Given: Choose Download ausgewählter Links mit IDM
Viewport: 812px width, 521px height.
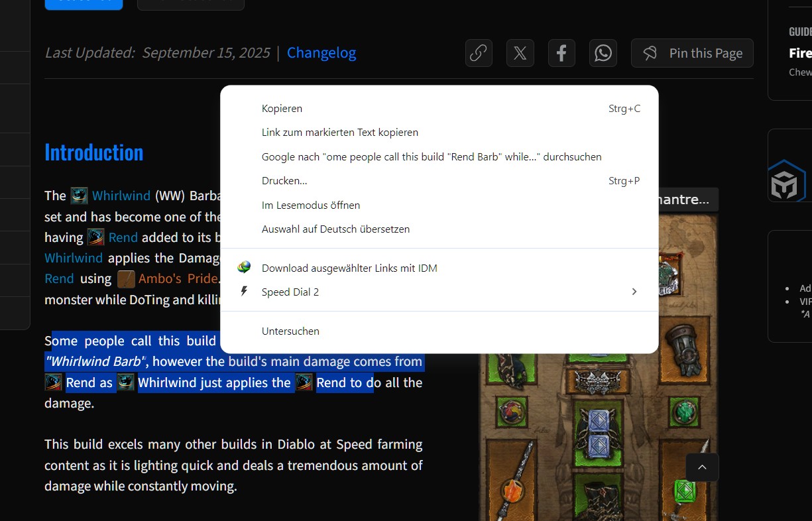Looking at the screenshot, I should (439, 268).
